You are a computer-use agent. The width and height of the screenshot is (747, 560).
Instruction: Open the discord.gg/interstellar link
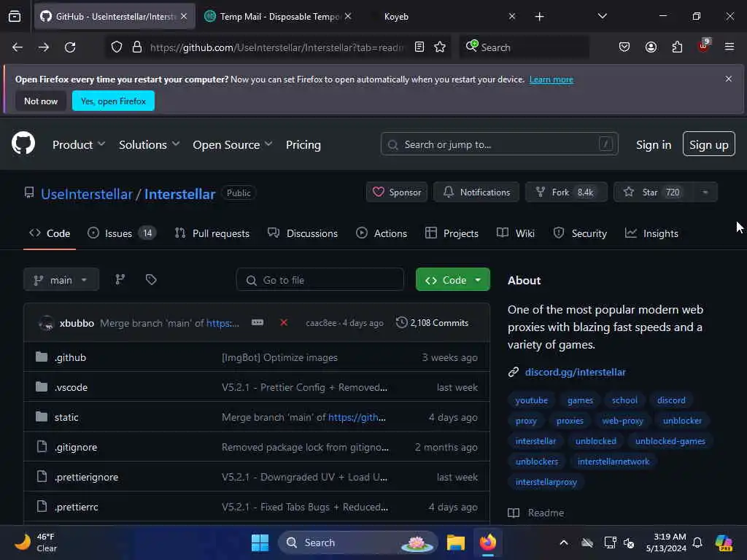[575, 372]
